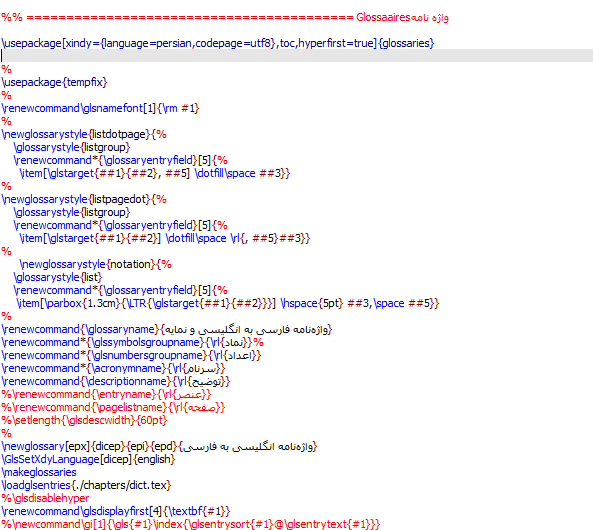
Task: Click on \glossarystyle{list} line
Action: [58, 277]
